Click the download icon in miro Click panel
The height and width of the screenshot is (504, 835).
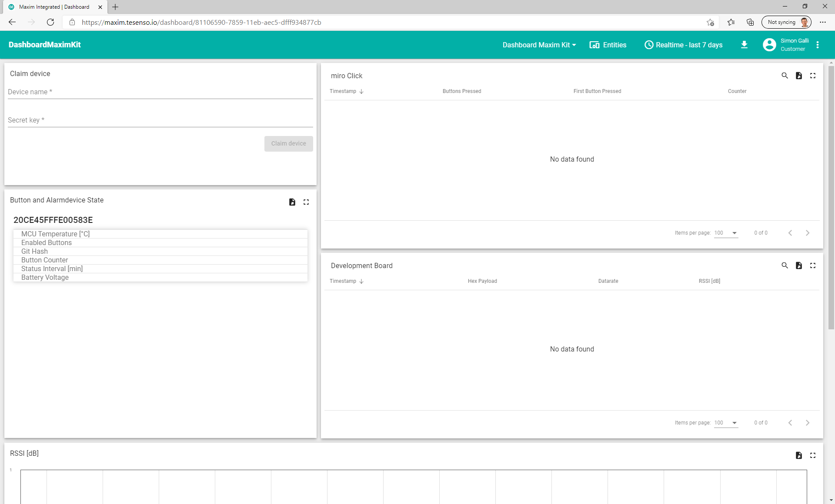[799, 76]
